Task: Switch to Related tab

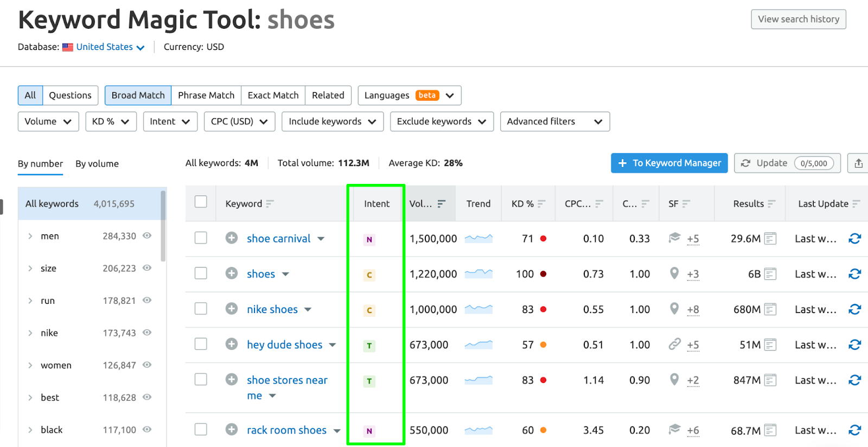Action: click(328, 95)
